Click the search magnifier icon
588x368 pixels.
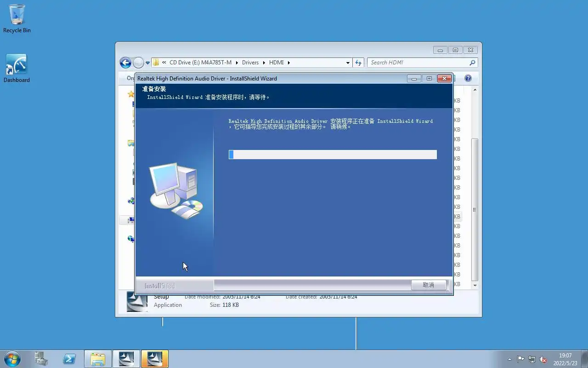pyautogui.click(x=472, y=63)
